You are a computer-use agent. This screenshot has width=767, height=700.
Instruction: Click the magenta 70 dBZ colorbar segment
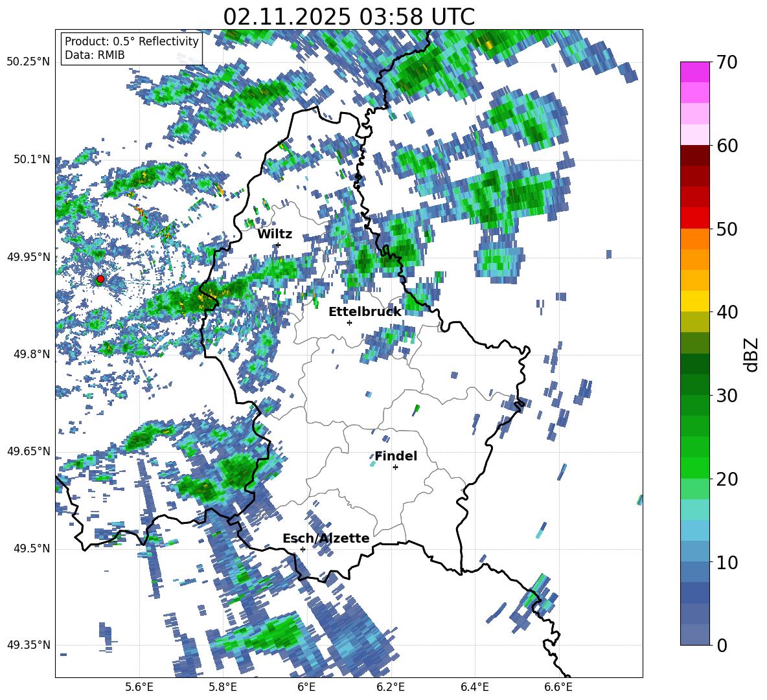pos(694,72)
